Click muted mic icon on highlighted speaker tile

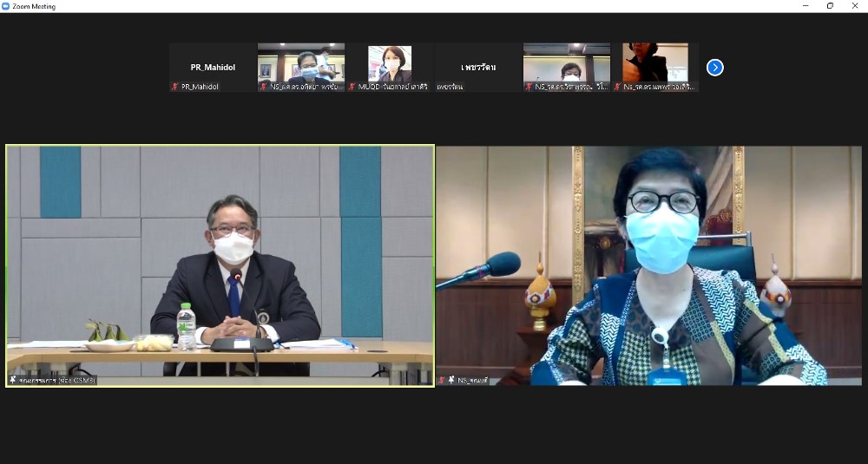point(13,380)
